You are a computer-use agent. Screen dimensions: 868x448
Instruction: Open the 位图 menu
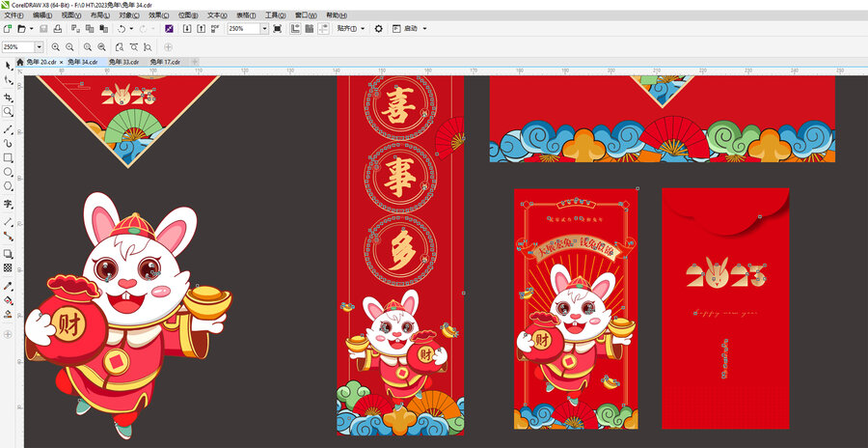(188, 15)
